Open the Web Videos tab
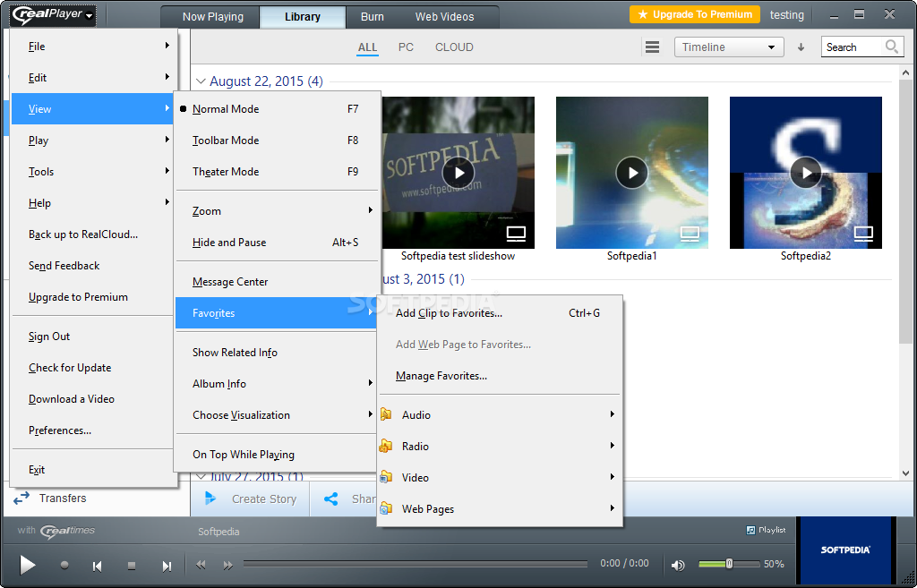The image size is (917, 588). (x=444, y=17)
